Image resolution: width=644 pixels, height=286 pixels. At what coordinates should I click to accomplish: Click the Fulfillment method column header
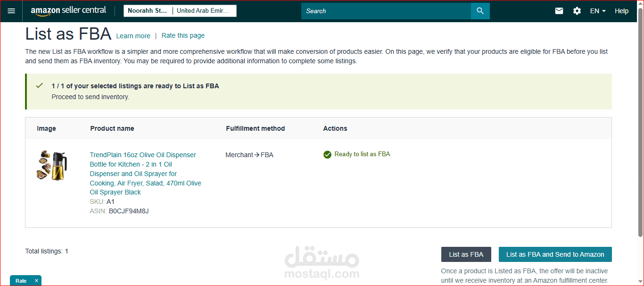coord(256,128)
